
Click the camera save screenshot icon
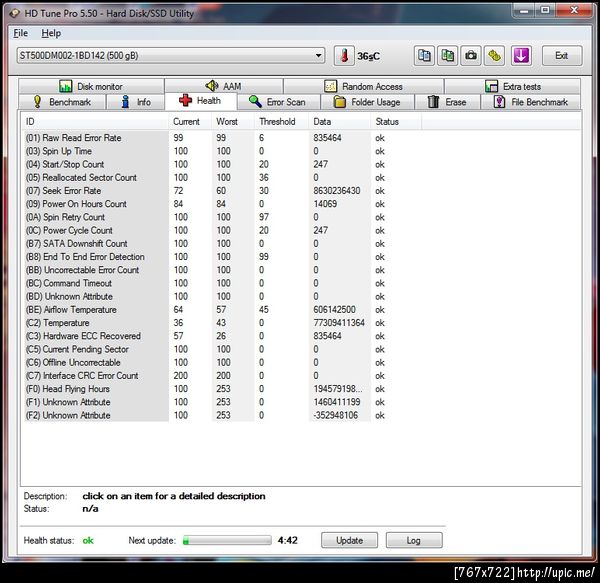471,56
